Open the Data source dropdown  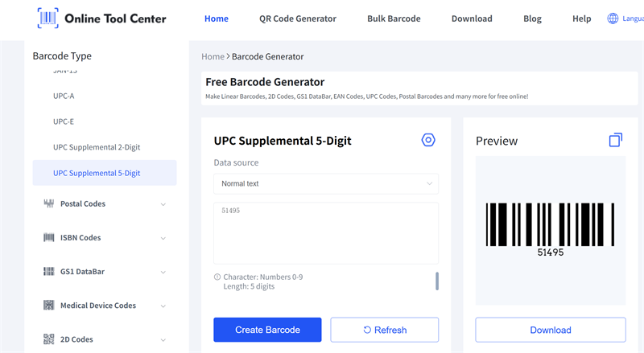326,183
